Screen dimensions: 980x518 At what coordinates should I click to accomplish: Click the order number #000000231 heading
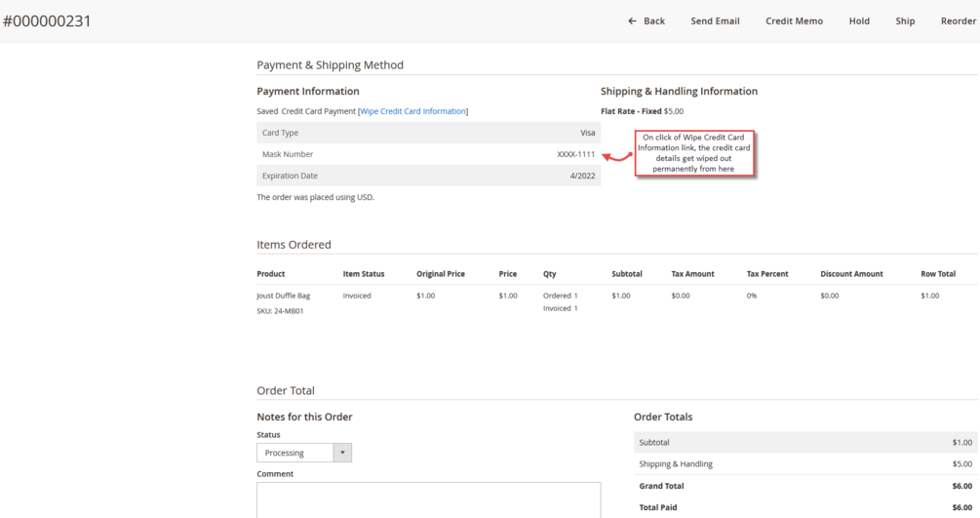point(47,20)
